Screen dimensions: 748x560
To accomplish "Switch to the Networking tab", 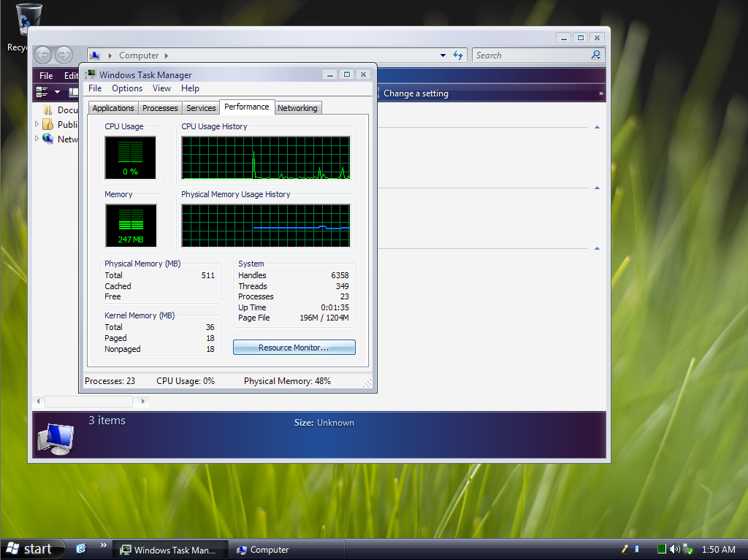I will 298,108.
